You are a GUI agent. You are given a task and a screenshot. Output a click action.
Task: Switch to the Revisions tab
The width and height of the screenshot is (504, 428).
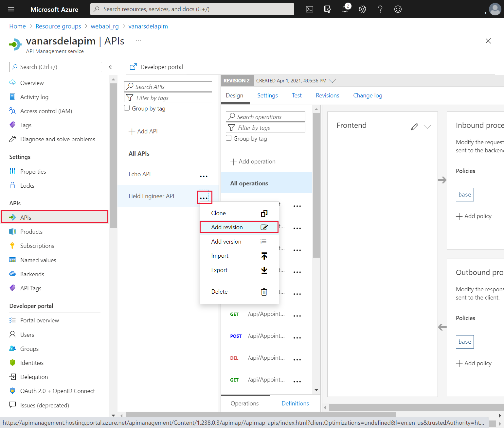327,95
